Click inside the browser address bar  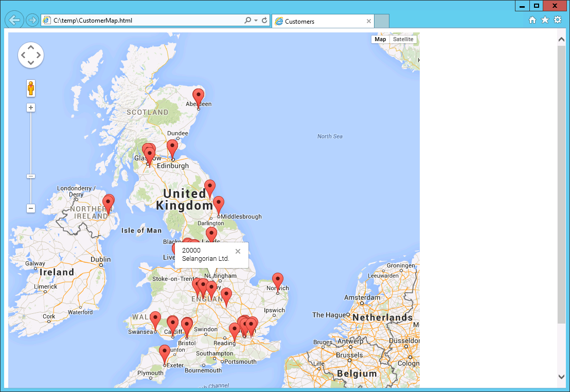[144, 20]
